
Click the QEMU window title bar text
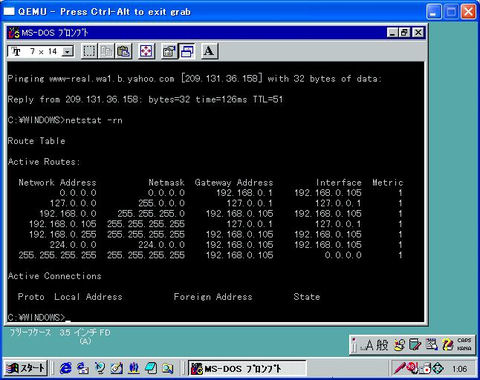(x=104, y=12)
